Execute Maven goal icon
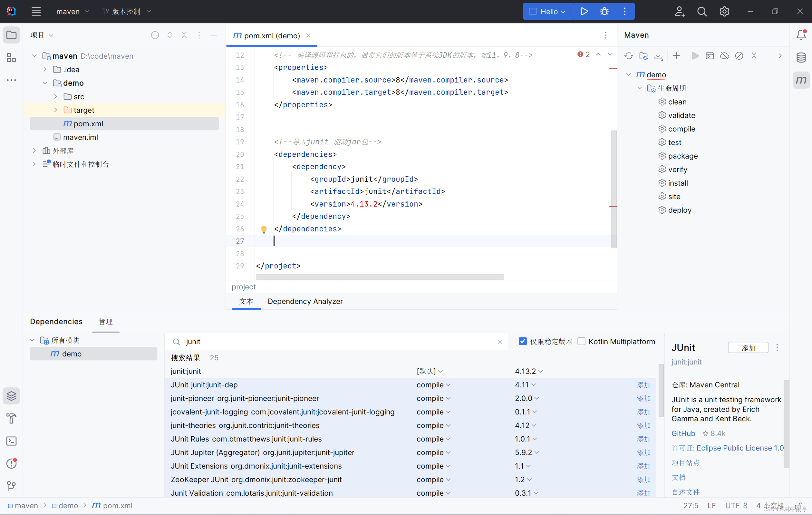The width and height of the screenshot is (812, 515). pyautogui.click(x=710, y=56)
